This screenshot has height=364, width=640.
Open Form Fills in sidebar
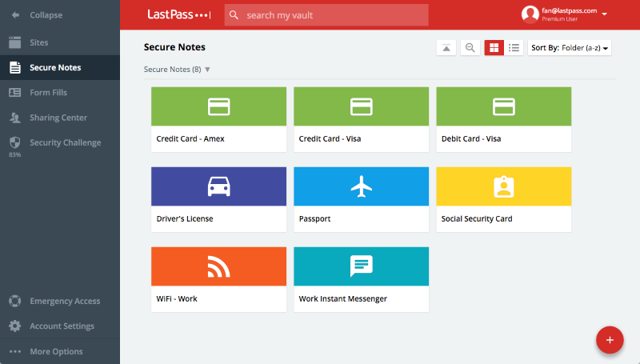[x=47, y=93]
